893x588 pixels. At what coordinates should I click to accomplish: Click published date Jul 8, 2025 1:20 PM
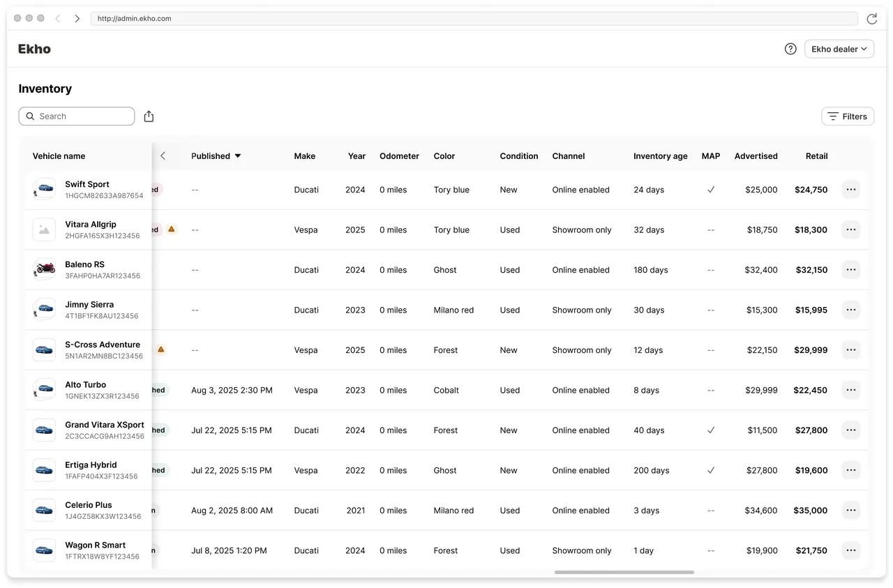click(229, 550)
